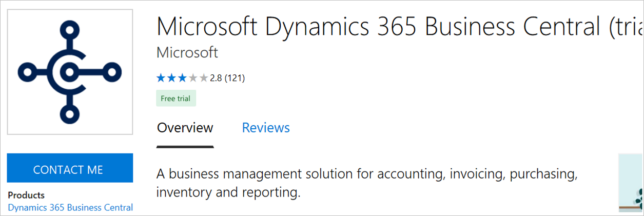Click the underline bar beneath the Overview tab
Screen dimensions: 644x216
(185, 147)
